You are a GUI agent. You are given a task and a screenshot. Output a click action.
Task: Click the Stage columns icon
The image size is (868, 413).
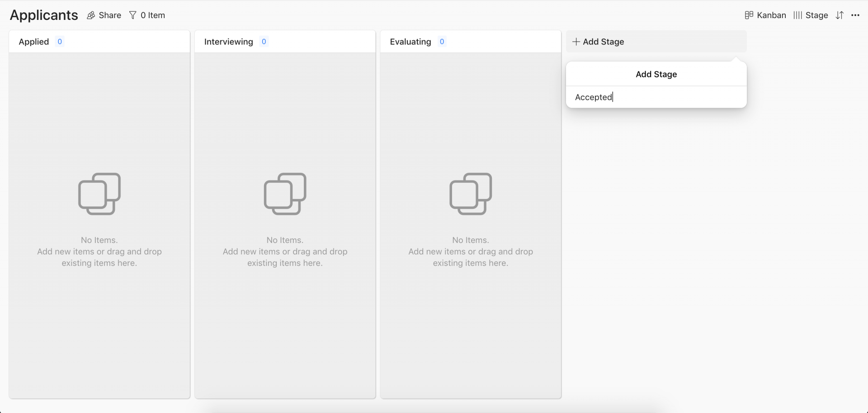click(x=797, y=15)
